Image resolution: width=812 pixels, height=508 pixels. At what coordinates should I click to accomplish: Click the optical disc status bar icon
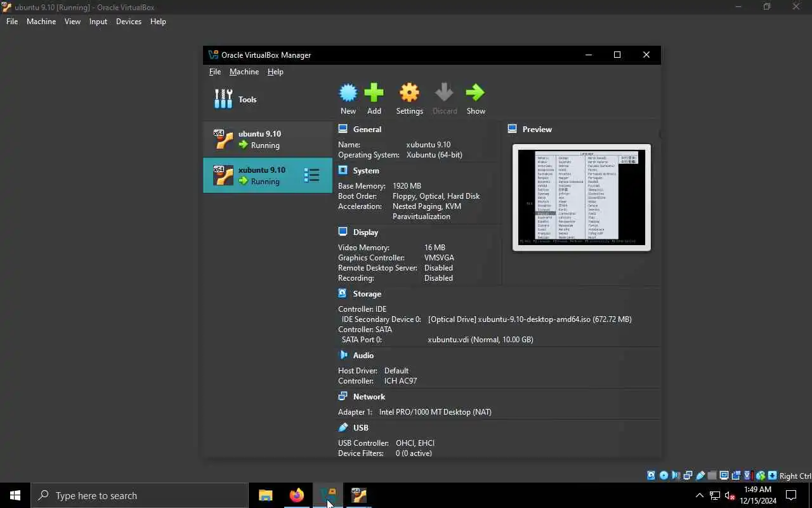pyautogui.click(x=664, y=476)
